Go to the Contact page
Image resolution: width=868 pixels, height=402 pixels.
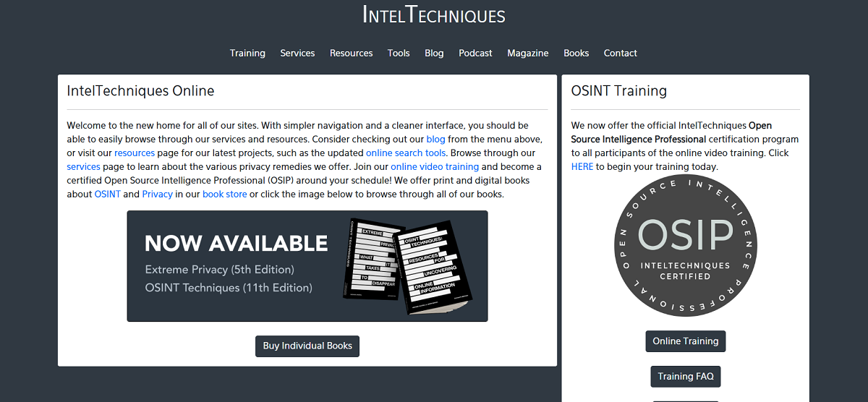click(x=621, y=53)
